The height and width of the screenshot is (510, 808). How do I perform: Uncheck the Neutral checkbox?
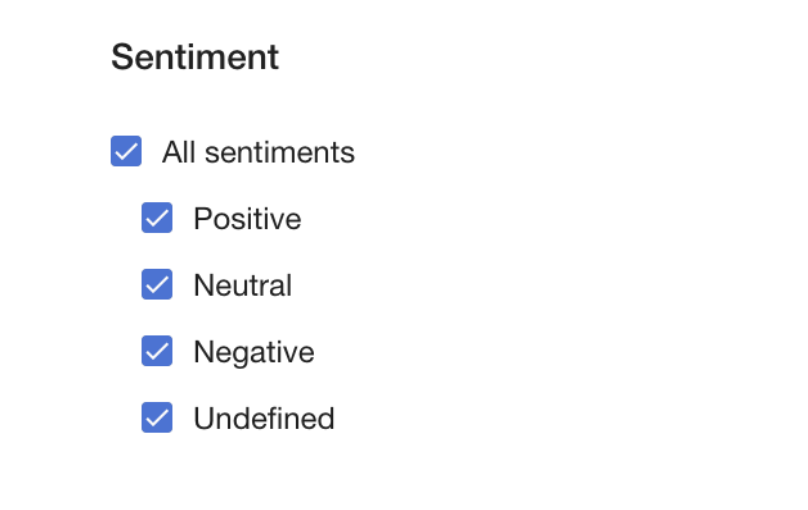click(x=157, y=285)
